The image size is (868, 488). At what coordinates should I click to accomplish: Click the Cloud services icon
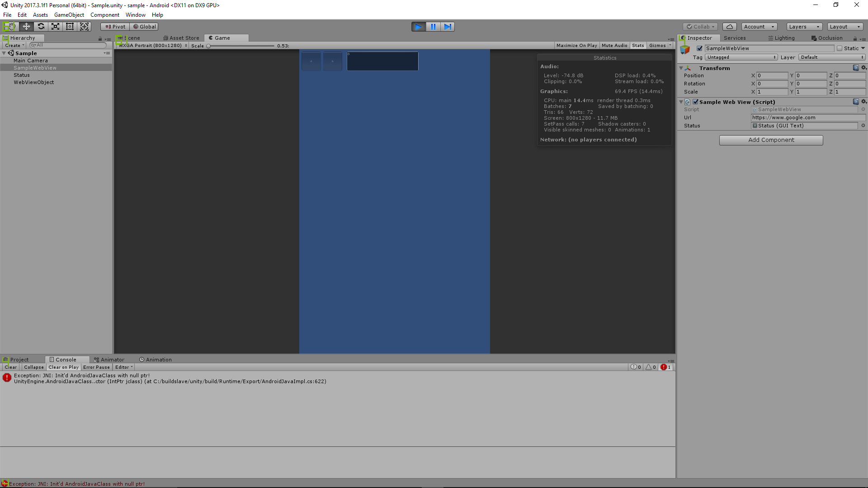point(730,27)
